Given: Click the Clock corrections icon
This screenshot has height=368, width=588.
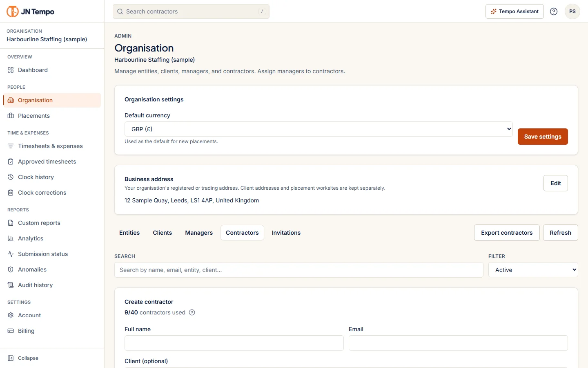Looking at the screenshot, I should 11,193.
